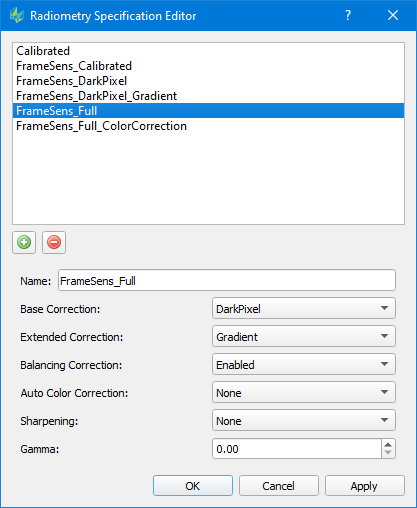The width and height of the screenshot is (417, 508).
Task: Click the OK button
Action: point(193,486)
